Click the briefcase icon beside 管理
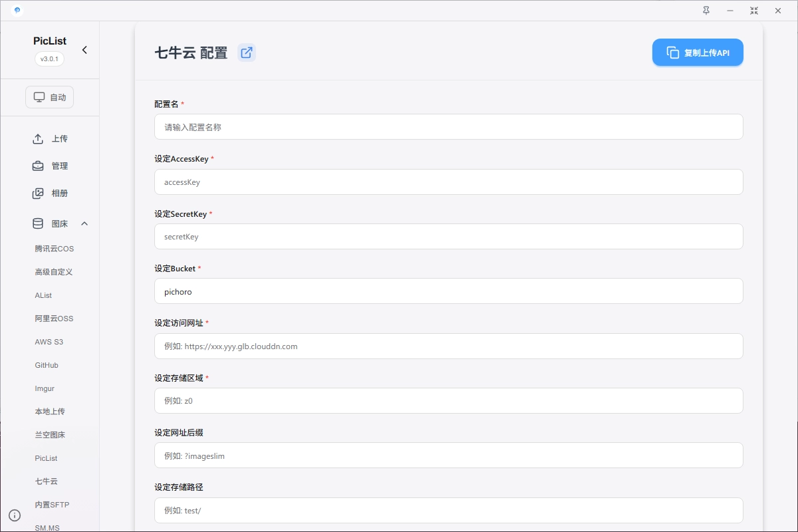798x532 pixels. click(38, 166)
